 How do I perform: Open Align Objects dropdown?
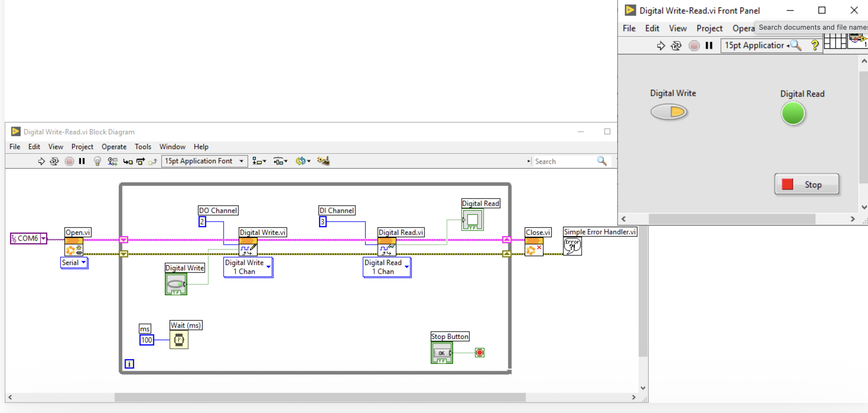click(x=259, y=161)
